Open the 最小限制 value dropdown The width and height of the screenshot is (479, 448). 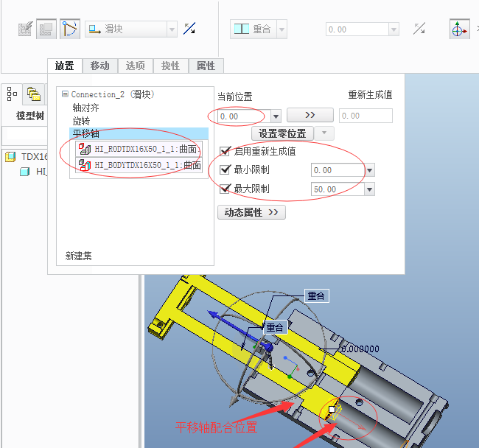(x=370, y=170)
